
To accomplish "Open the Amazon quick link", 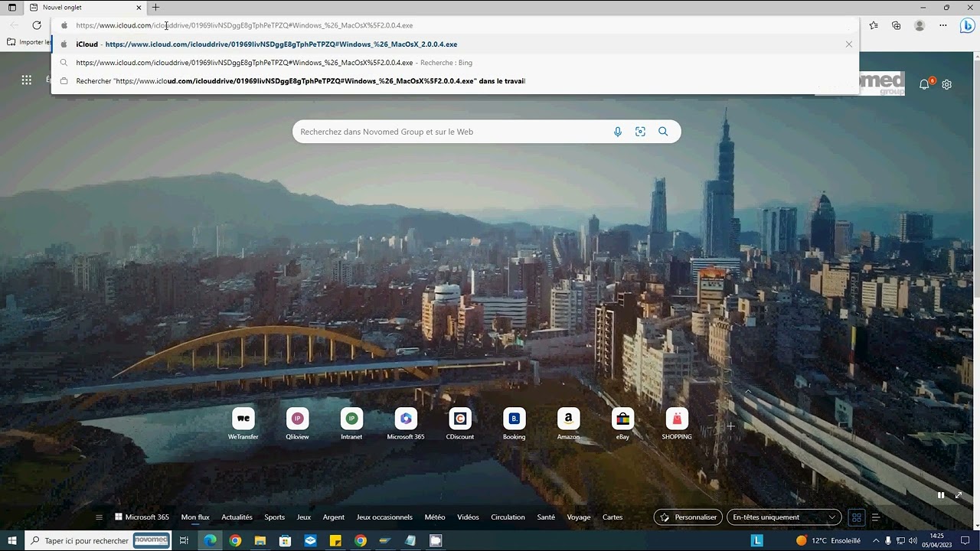I will click(x=568, y=424).
